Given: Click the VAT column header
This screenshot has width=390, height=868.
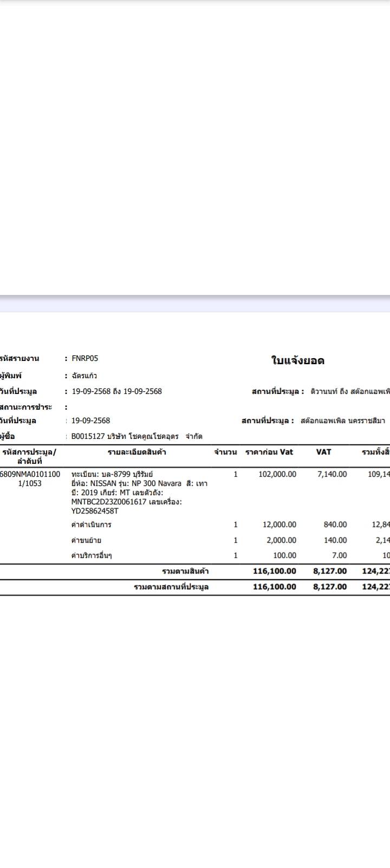Looking at the screenshot, I should 323,452.
